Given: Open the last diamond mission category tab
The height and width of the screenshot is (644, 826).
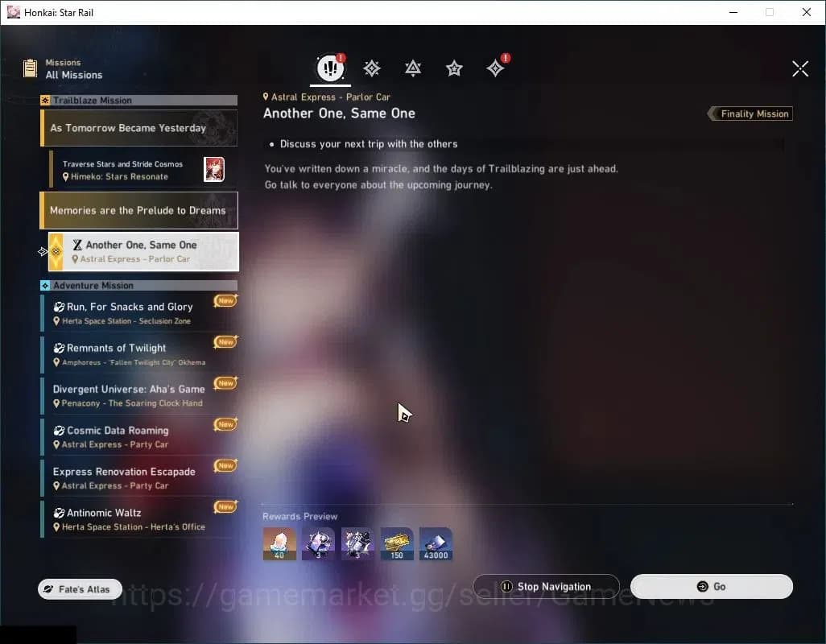Looking at the screenshot, I should click(x=495, y=68).
